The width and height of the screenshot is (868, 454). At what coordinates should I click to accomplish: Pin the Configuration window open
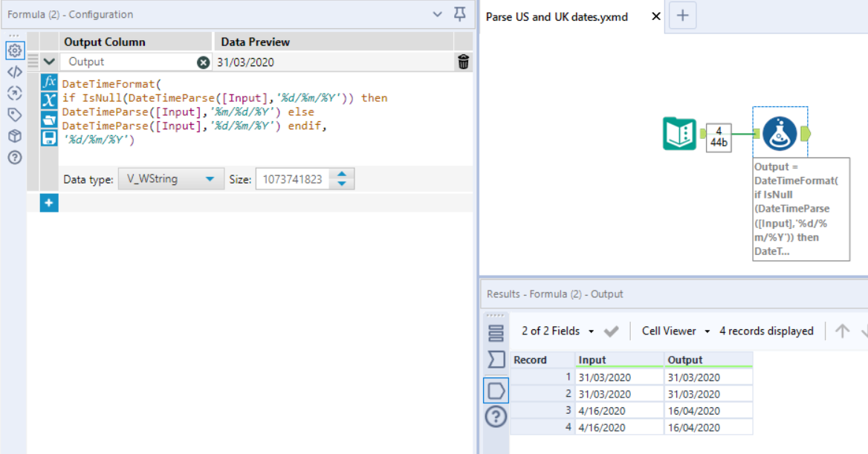(459, 14)
